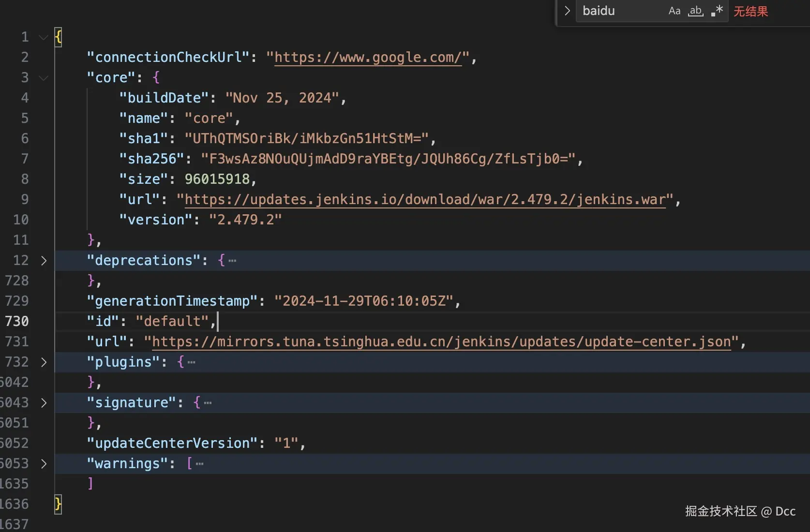Click the sha256 hash value starting "F3wsAz8N"
This screenshot has width=810, height=532.
[x=388, y=159]
